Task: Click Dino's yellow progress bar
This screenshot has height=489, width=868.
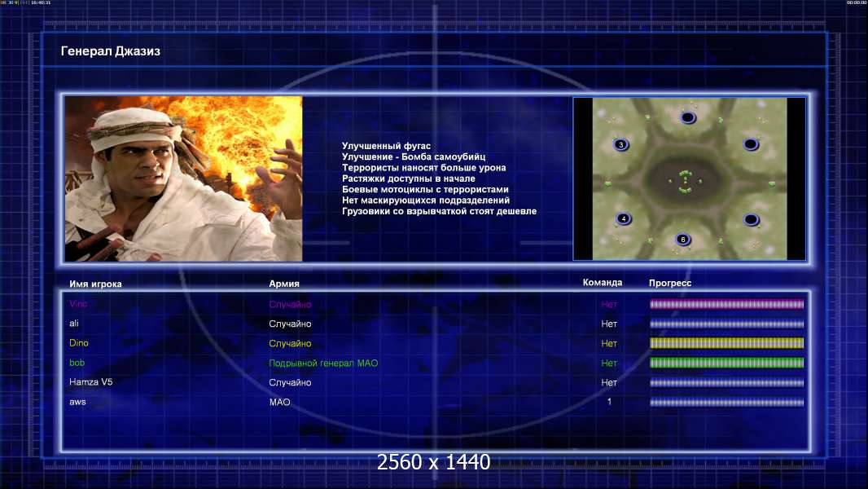Action: tap(727, 343)
